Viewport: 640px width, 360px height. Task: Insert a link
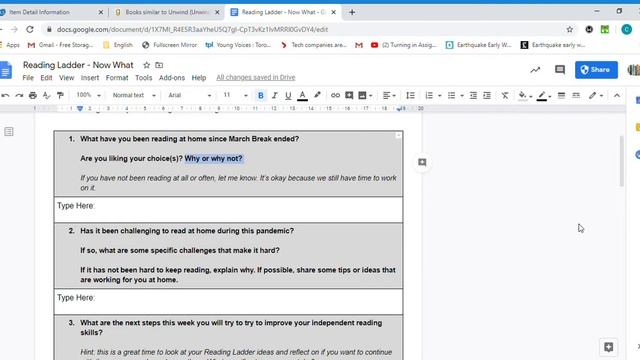coord(335,96)
